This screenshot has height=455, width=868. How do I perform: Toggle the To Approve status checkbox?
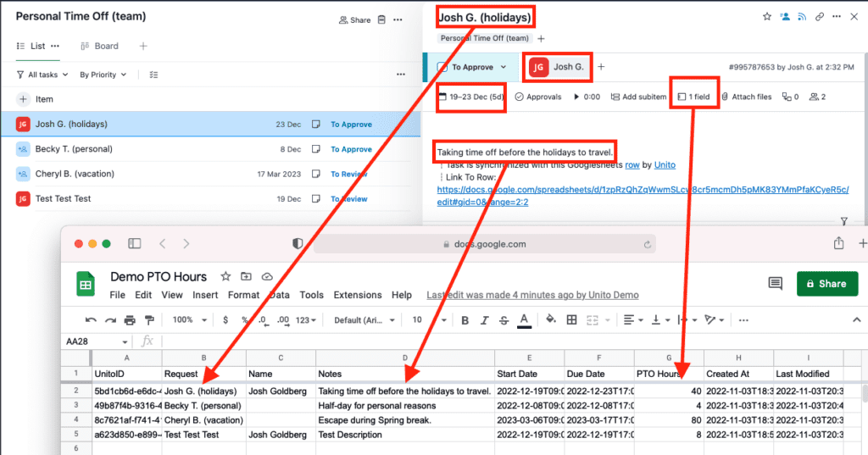(442, 67)
